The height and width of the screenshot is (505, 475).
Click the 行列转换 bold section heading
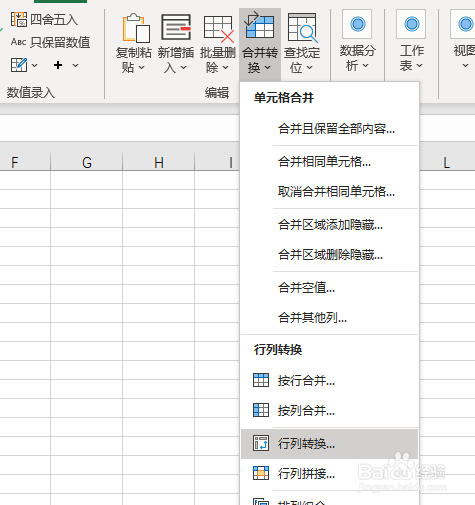point(278,350)
